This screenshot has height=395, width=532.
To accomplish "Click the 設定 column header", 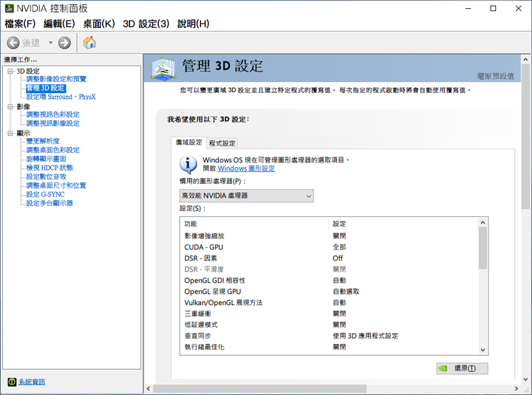I will click(403, 224).
